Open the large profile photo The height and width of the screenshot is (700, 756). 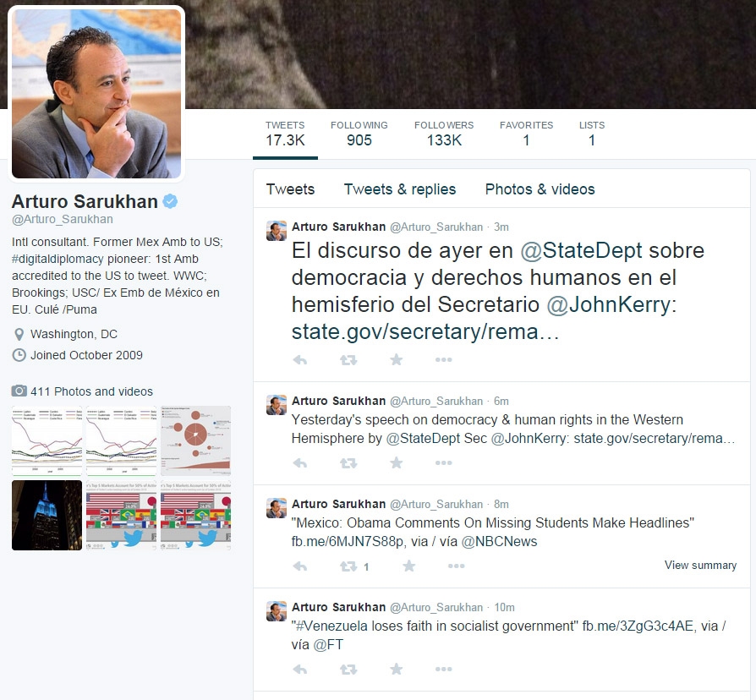pos(96,94)
